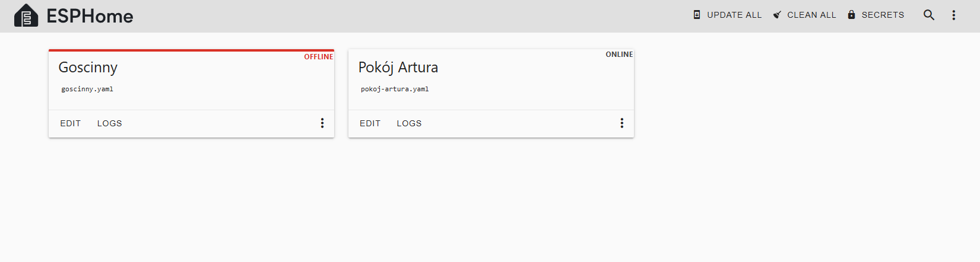Click the pokoj-artura.yaml filename
This screenshot has height=262, width=980.
[x=395, y=90]
